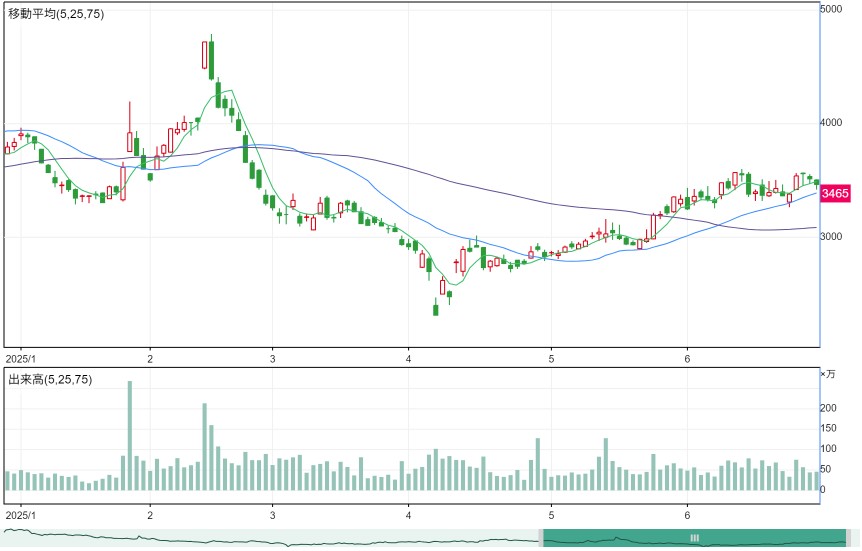Click the 2025/1 date label under the price chart
Viewport: 862px width, 551px height.
(20, 359)
